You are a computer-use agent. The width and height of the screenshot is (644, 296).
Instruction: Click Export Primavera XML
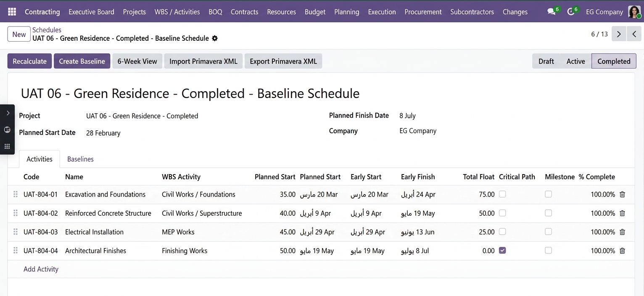coord(283,61)
